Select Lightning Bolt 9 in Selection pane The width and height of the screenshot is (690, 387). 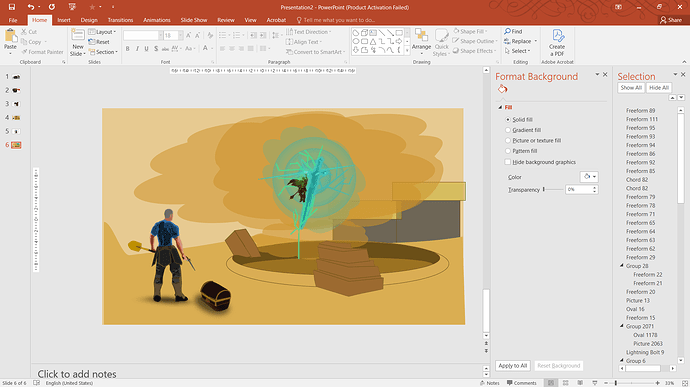click(x=645, y=352)
